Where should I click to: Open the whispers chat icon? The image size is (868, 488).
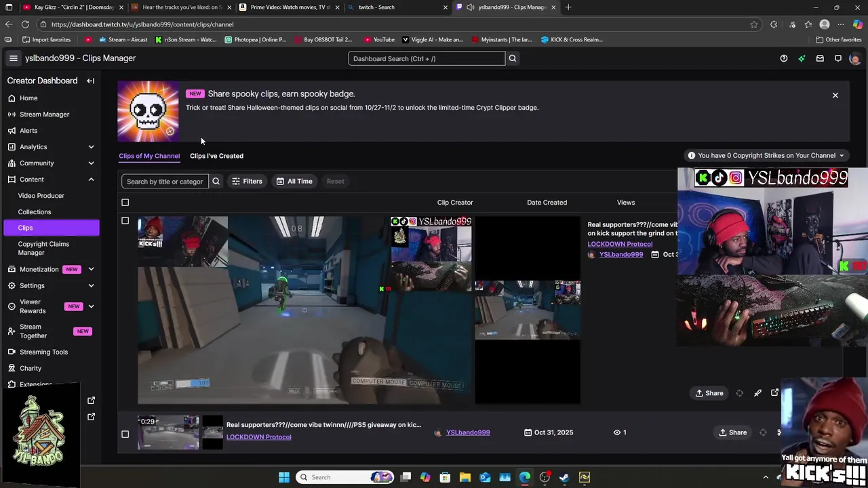click(838, 58)
